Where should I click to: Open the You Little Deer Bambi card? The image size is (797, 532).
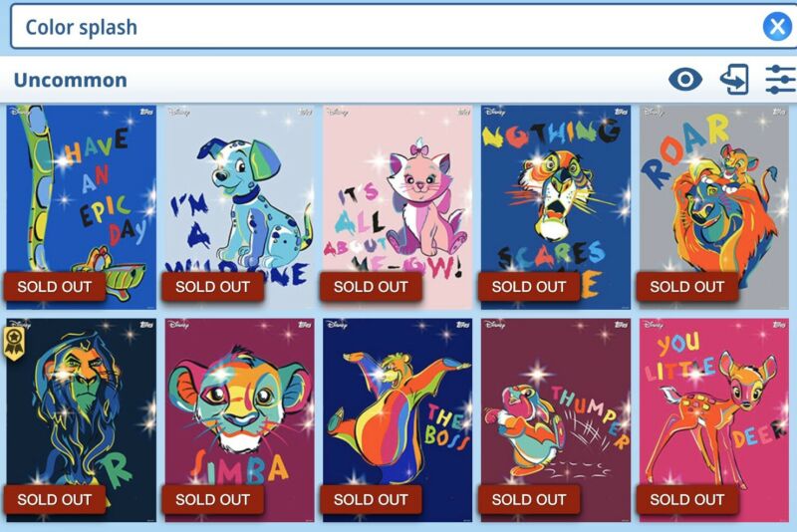click(x=713, y=420)
